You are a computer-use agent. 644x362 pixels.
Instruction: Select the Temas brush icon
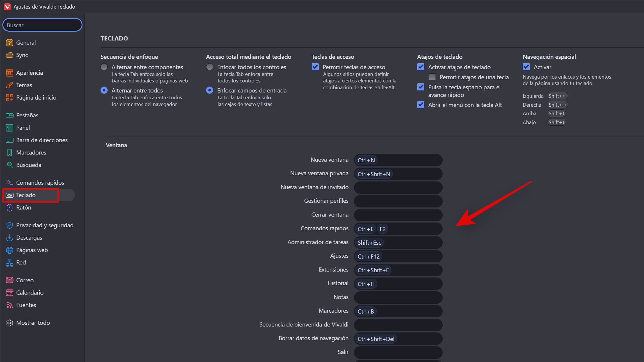10,85
